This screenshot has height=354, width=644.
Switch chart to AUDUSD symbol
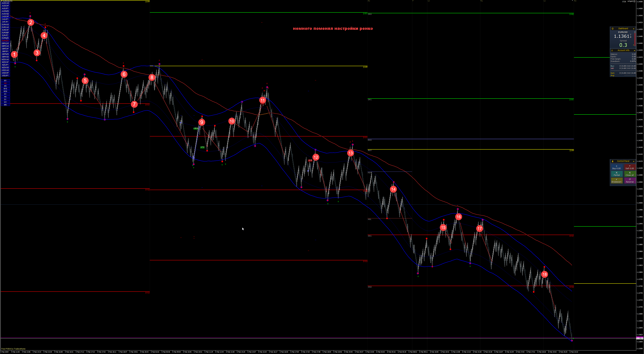click(x=5, y=14)
